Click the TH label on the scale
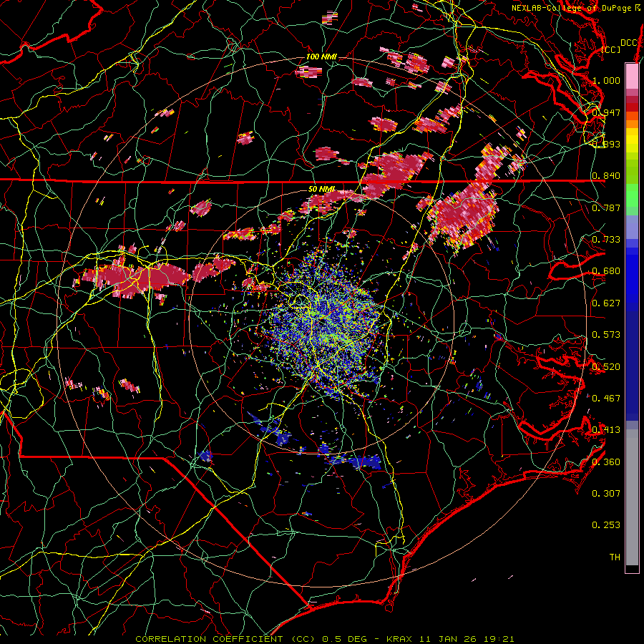The height and width of the screenshot is (644, 644). tap(615, 557)
